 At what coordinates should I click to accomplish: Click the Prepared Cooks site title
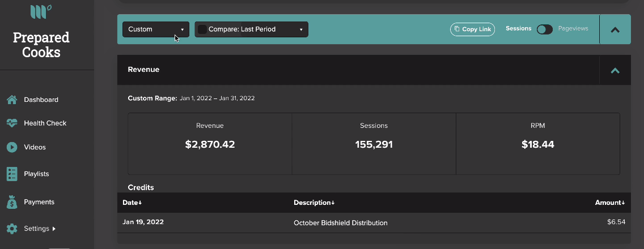click(41, 45)
